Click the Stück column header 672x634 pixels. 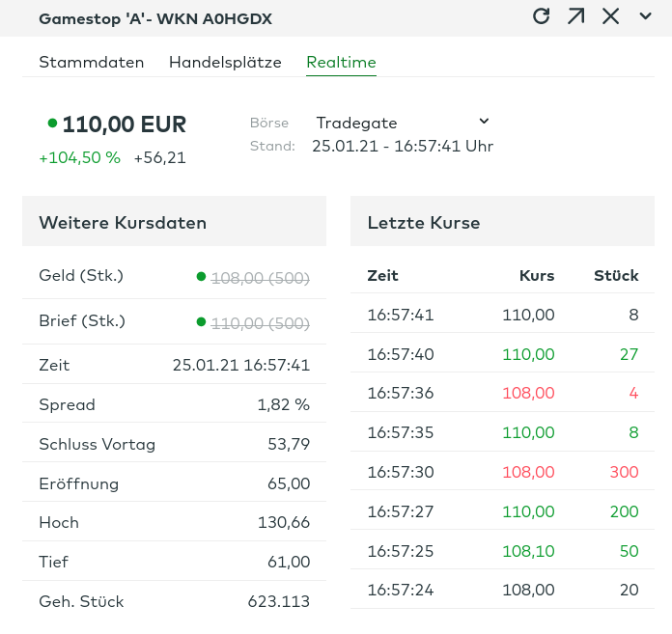pos(616,276)
